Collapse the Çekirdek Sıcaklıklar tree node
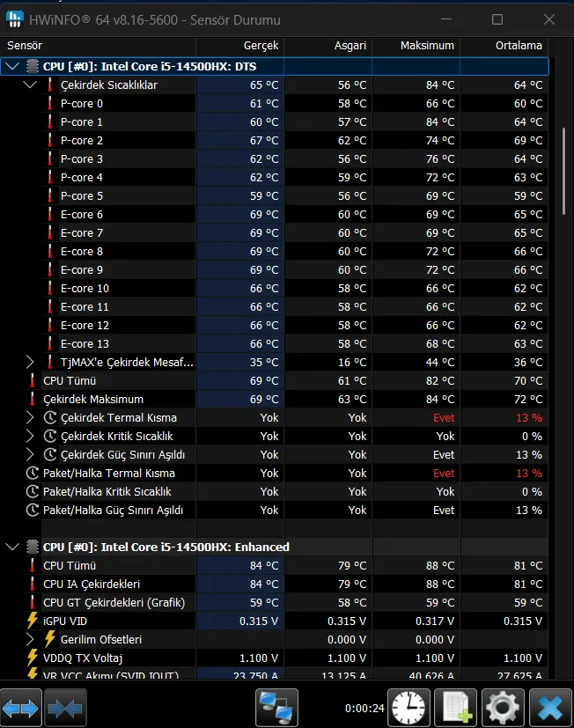 tap(30, 85)
